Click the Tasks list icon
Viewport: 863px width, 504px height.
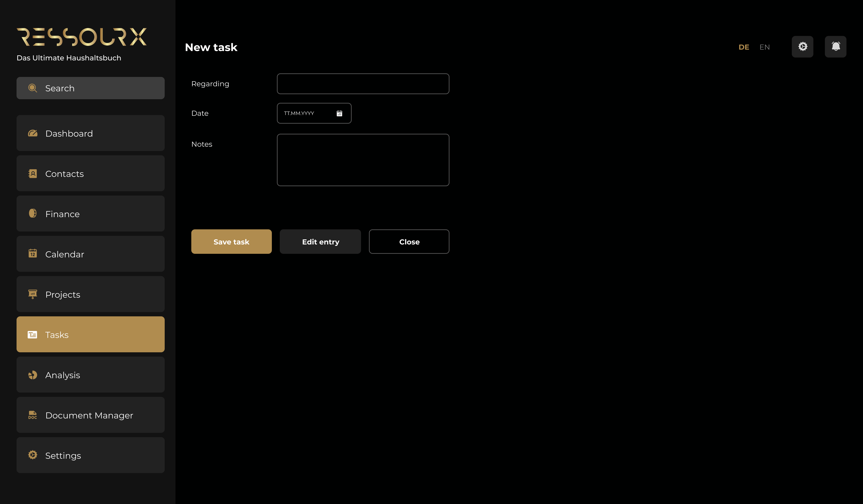33,335
